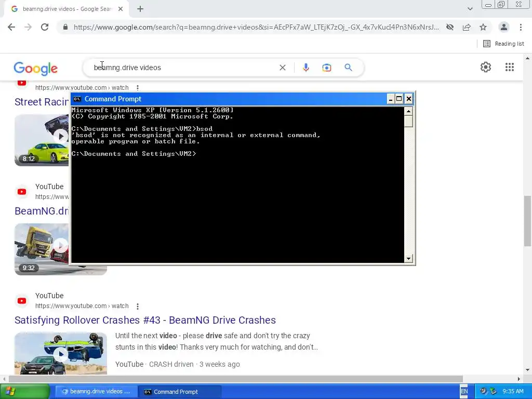Click the page scrollbar down arrow
Viewport: 532px width, 399px height.
point(527,370)
